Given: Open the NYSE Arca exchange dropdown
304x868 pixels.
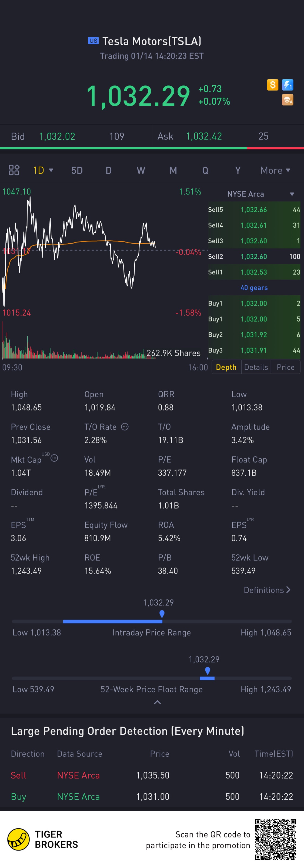Looking at the screenshot, I should pos(292,194).
